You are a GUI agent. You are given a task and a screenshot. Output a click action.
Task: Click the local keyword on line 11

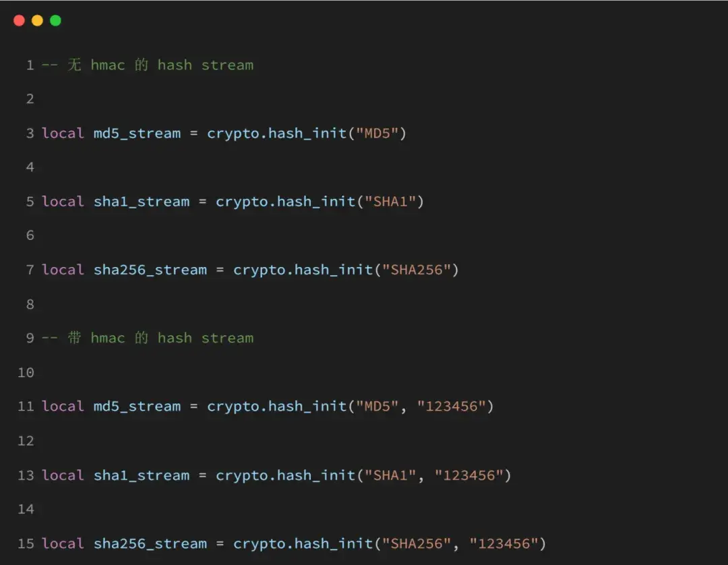(63, 407)
